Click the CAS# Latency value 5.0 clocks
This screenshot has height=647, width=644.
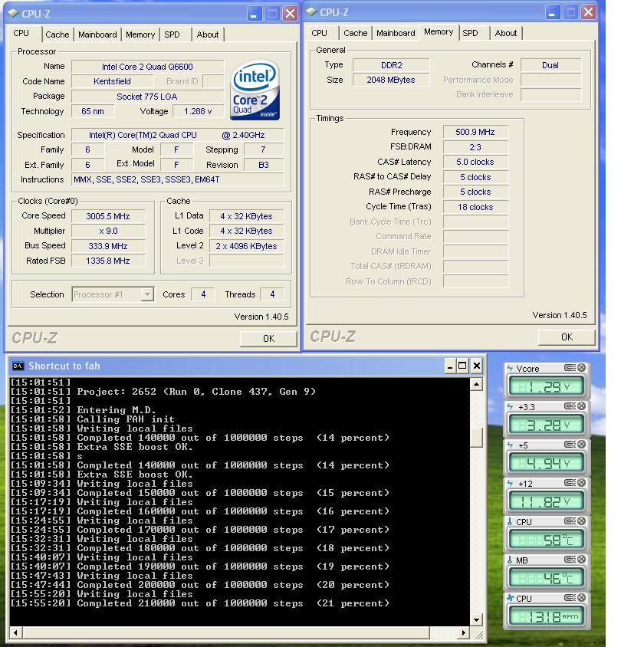point(475,162)
